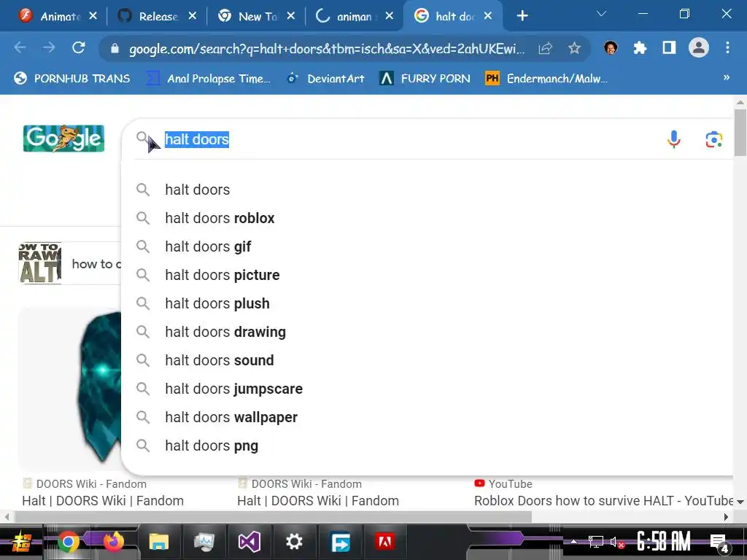Open the 'how to draw halt' chip thumbnail
This screenshot has width=747, height=560.
(x=40, y=263)
